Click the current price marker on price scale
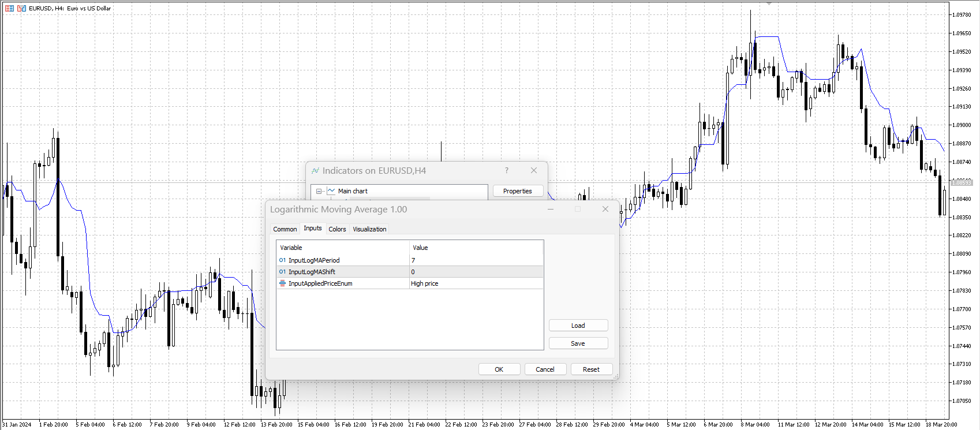This screenshot has height=430, width=980. (x=962, y=182)
